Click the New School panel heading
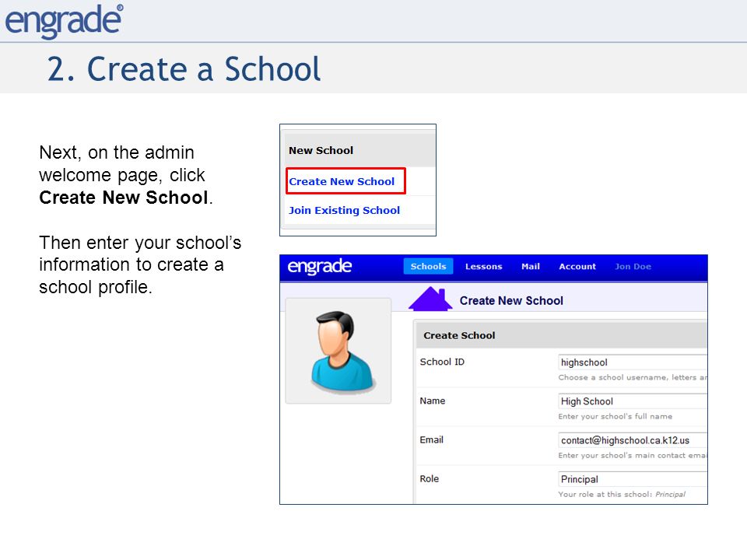 [321, 150]
